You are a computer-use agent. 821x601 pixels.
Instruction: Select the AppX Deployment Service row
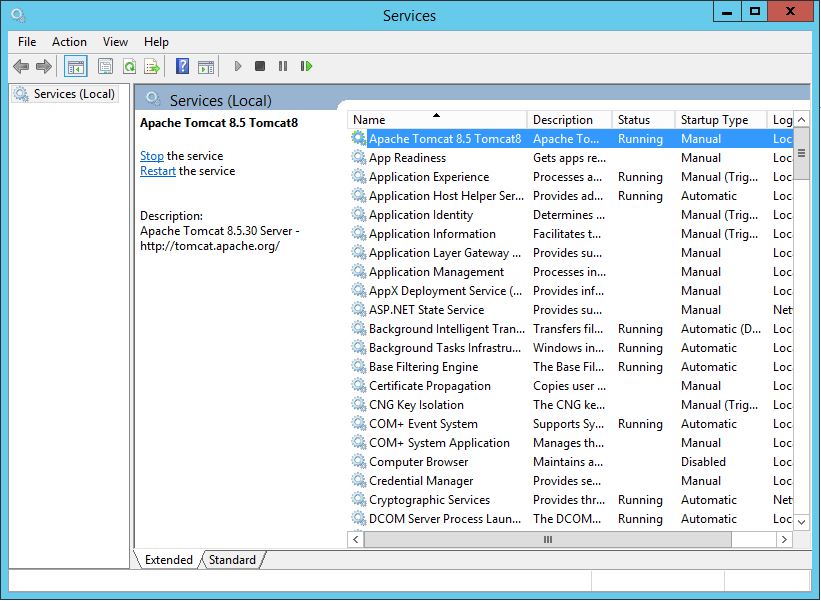coord(571,291)
